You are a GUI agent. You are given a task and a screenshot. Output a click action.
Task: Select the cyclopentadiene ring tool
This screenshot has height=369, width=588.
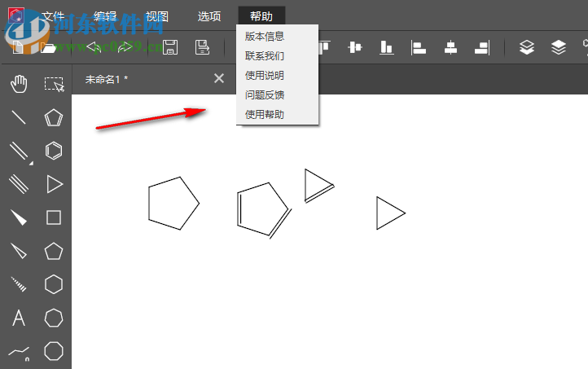pos(54,118)
